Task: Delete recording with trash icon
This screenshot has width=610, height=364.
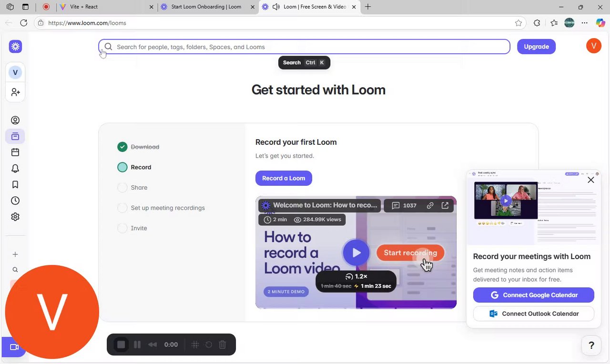Action: click(223, 344)
